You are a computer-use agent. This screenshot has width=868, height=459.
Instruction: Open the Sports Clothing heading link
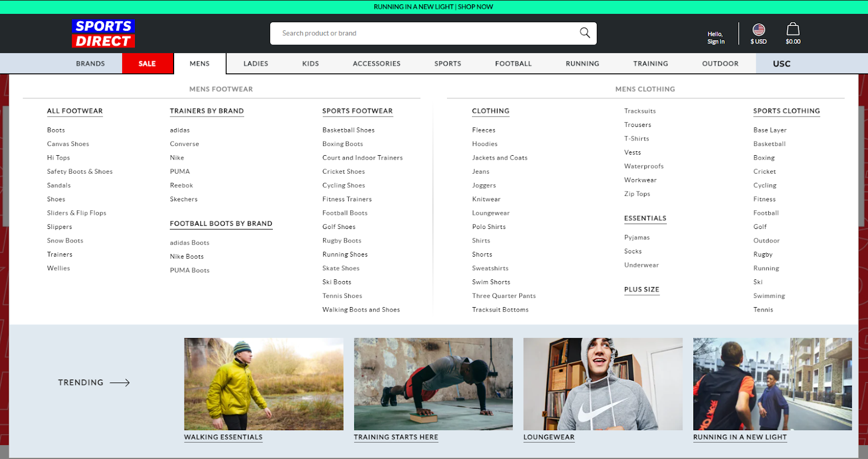787,111
